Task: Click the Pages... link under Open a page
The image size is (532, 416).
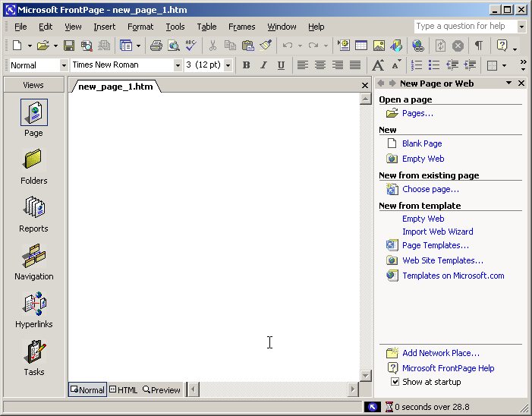Action: click(417, 113)
